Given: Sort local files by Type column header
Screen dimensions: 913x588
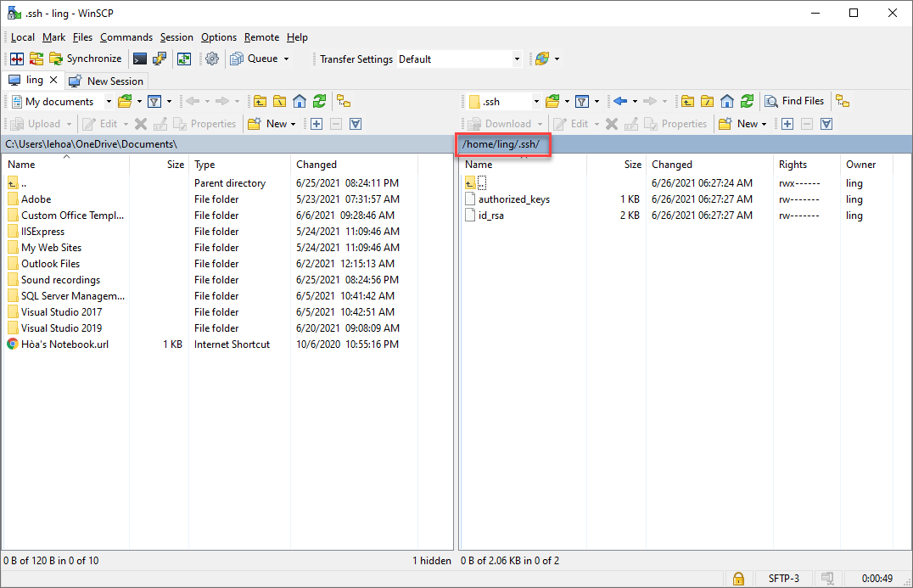Looking at the screenshot, I should pos(240,165).
